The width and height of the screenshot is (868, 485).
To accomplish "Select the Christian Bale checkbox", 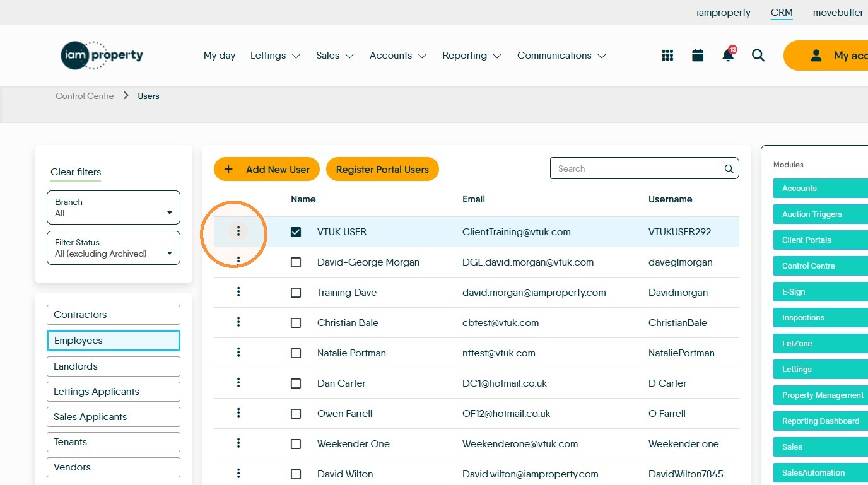I will coord(296,323).
